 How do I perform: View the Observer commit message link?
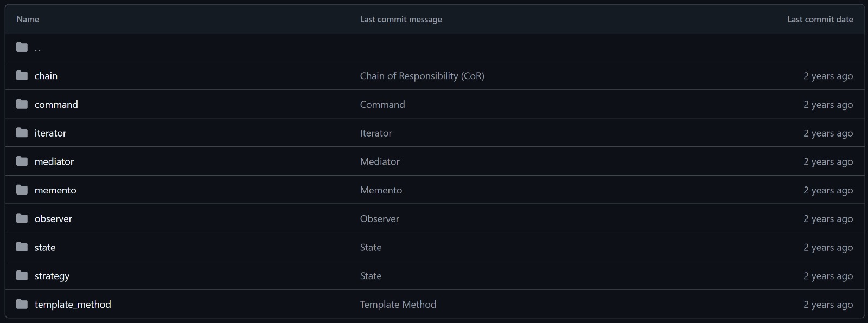coord(379,219)
